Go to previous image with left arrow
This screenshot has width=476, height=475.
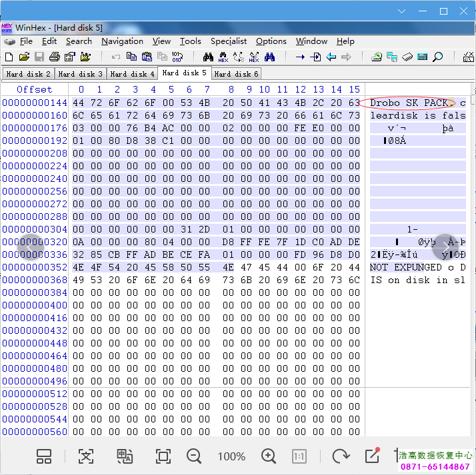pyautogui.click(x=31, y=247)
